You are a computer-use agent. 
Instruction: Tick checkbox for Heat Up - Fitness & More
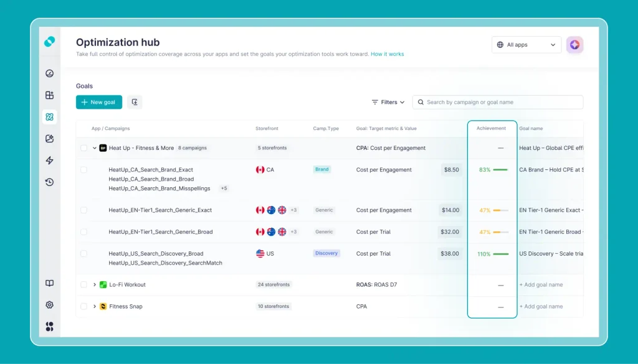click(84, 148)
